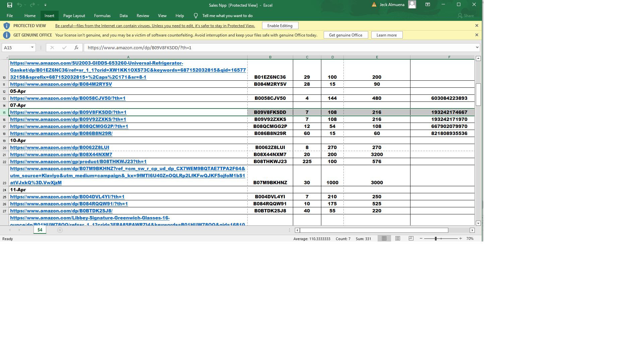Close the Protected View message bar
Viewport: 644px width, 349px height.
[x=476, y=25]
